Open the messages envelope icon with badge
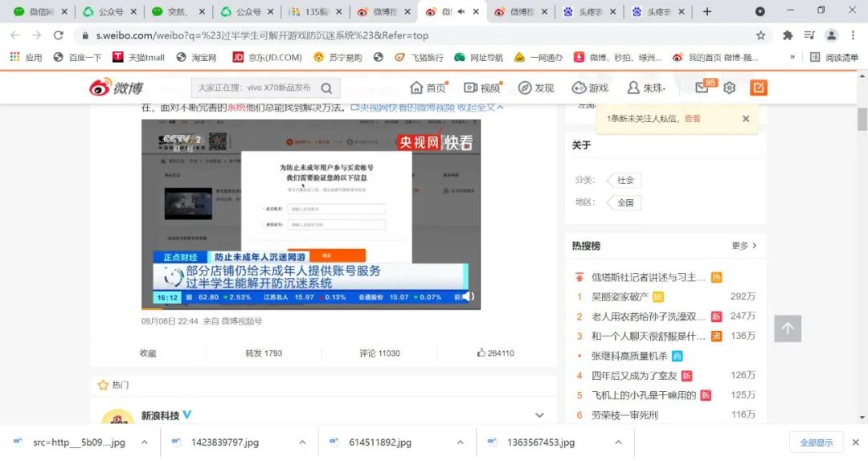Viewport: 868px width, 461px height. (702, 87)
